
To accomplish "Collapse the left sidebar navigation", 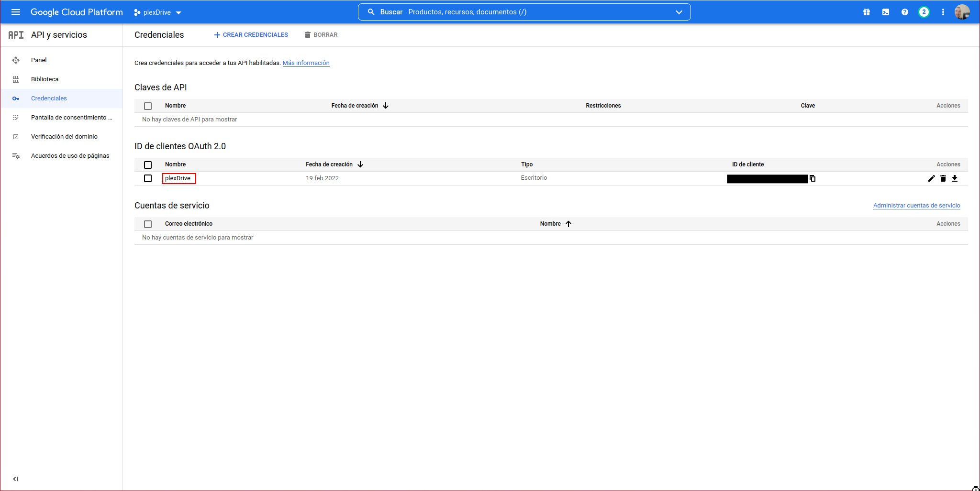I will point(15,479).
